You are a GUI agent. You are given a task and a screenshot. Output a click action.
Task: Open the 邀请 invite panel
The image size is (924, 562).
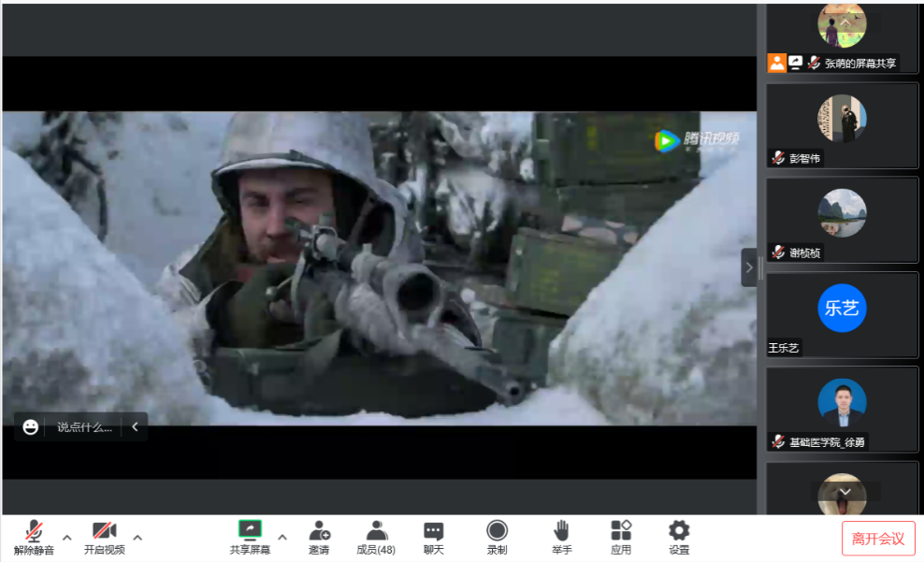[319, 538]
